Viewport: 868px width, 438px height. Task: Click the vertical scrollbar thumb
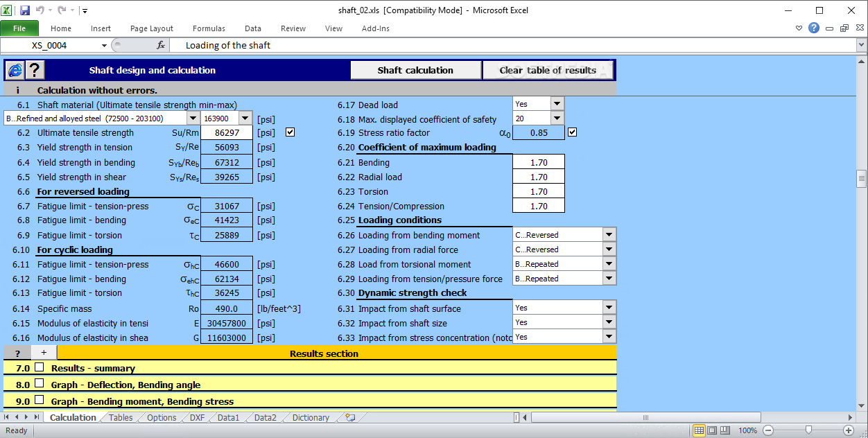click(x=862, y=179)
